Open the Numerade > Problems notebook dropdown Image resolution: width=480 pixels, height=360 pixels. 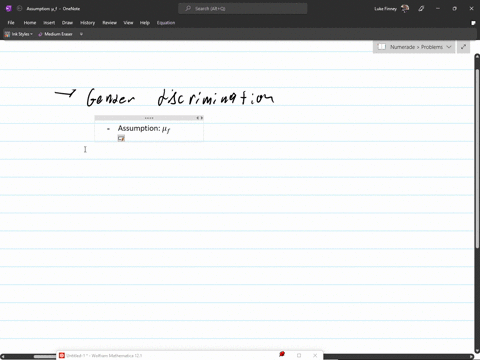point(414,47)
